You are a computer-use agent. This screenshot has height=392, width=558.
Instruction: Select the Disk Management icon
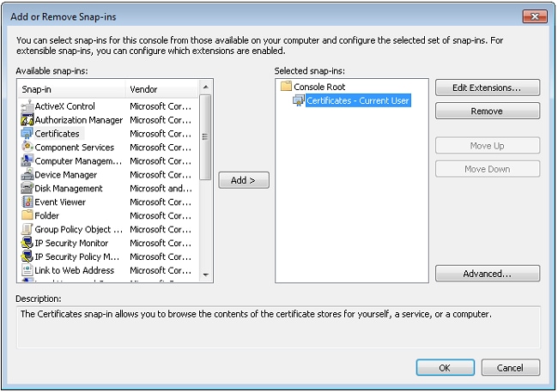27,189
